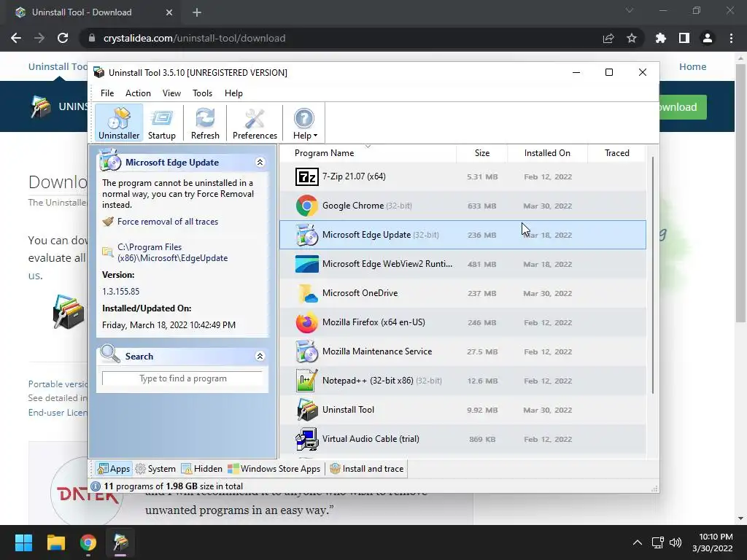Screen dimensions: 747x560
Task: Open the Startup toolbar icon
Action: click(161, 123)
